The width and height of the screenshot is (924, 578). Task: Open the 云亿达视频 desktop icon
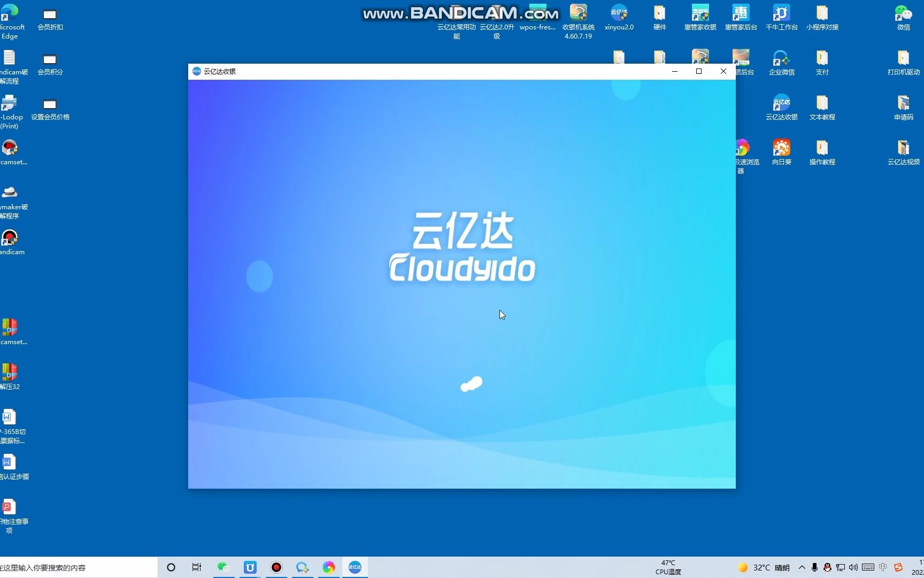point(903,153)
